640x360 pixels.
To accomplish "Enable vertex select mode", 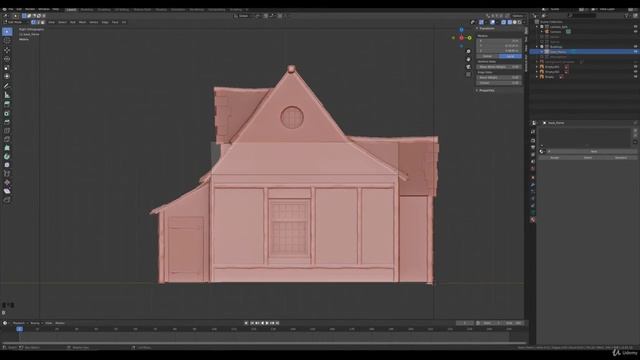I will pos(33,22).
